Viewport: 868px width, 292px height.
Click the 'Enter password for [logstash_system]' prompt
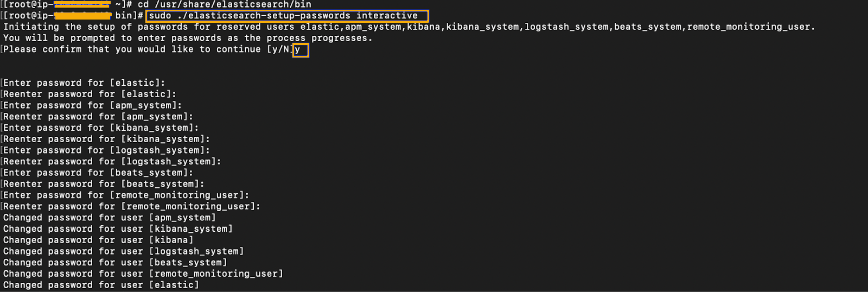(x=106, y=150)
